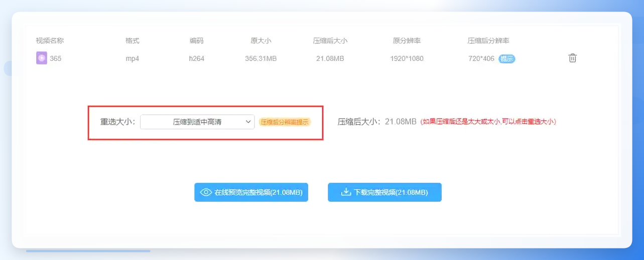Click the 原分辨率 column header
This screenshot has height=260, width=644.
click(x=407, y=41)
